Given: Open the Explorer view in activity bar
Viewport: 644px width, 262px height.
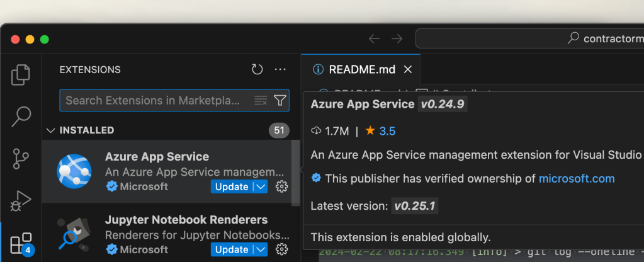Looking at the screenshot, I should [21, 75].
